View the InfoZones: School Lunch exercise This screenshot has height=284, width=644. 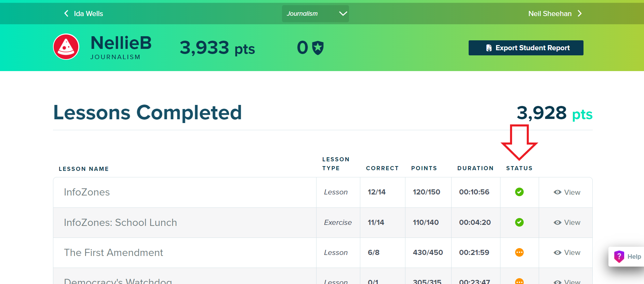point(567,222)
